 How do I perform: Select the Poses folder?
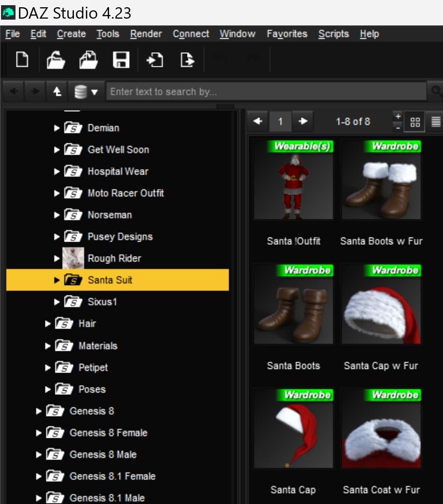(92, 389)
